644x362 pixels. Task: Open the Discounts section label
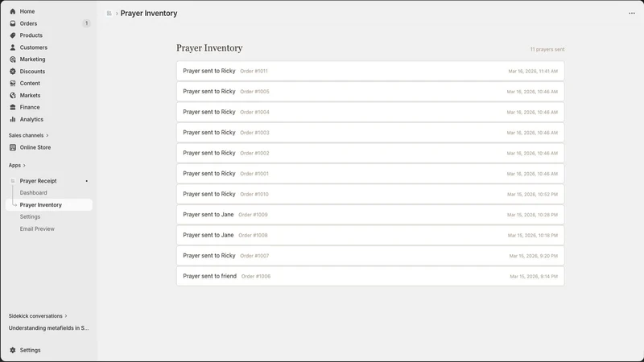(x=32, y=72)
